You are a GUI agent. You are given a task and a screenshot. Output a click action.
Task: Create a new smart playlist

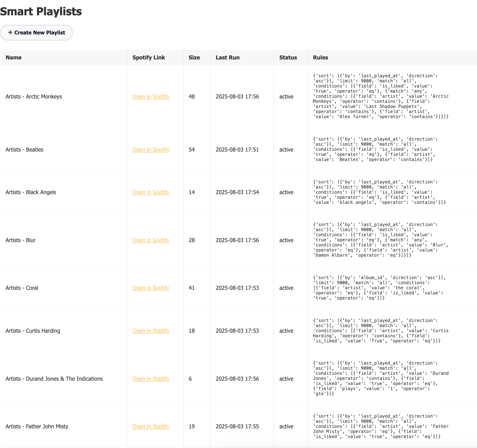(x=36, y=33)
